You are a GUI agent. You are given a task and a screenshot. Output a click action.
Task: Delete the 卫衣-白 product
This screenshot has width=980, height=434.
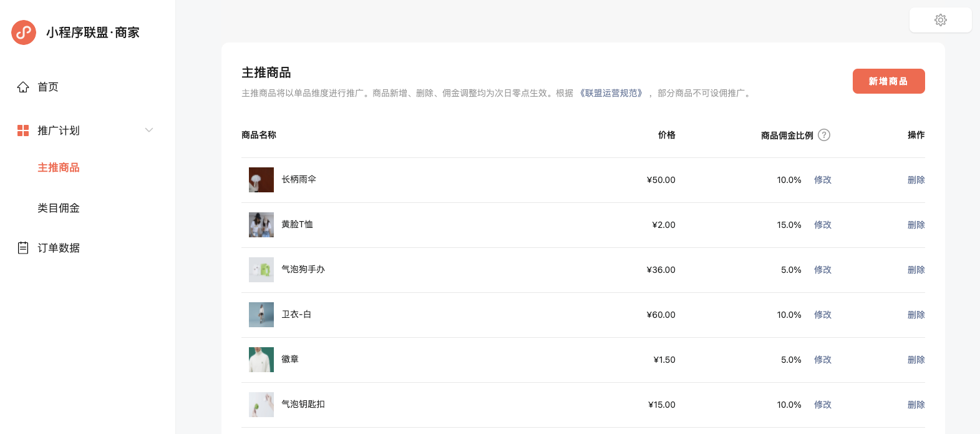coord(916,315)
